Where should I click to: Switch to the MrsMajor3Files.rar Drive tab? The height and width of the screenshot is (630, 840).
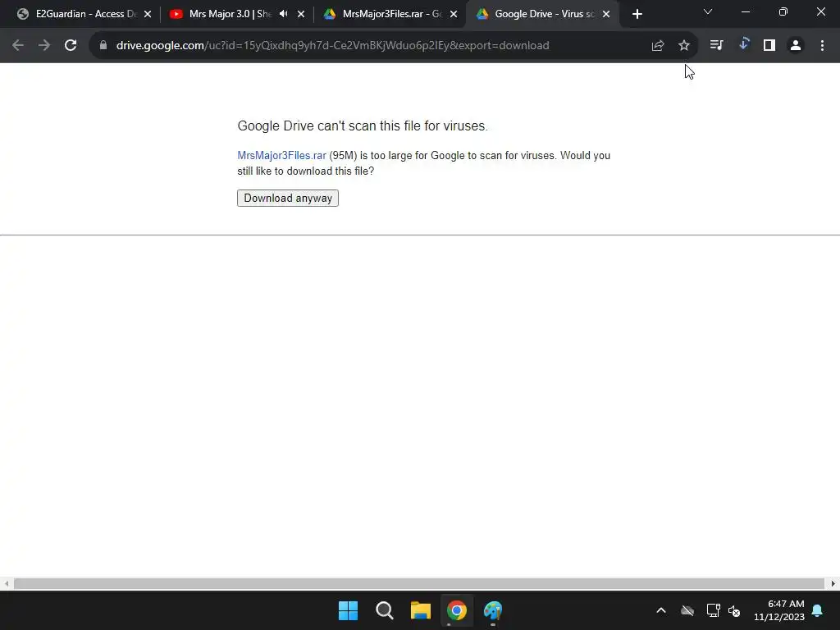click(391, 14)
